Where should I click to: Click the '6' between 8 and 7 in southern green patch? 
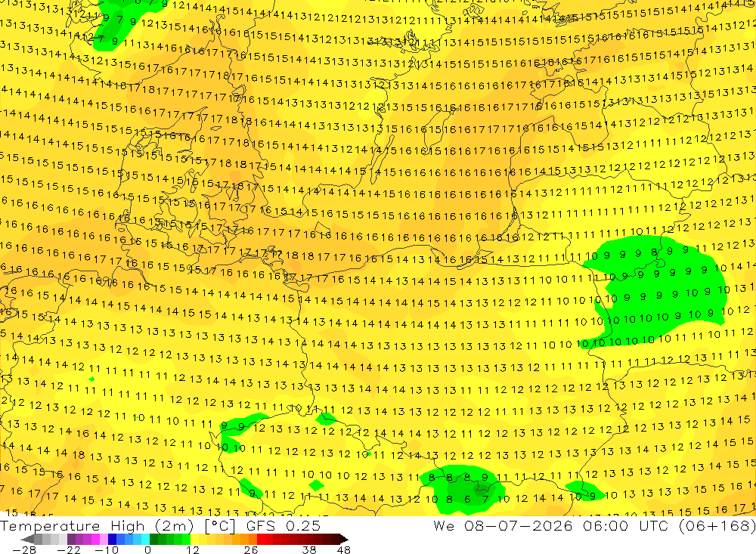coord(466,500)
